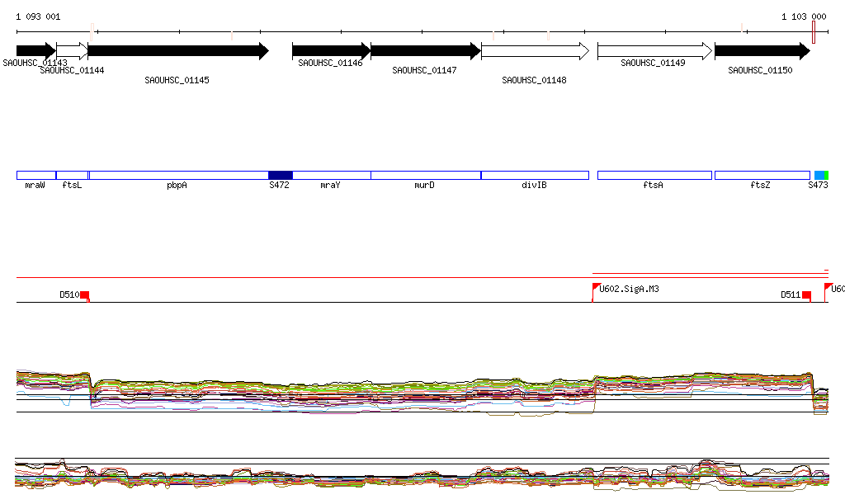This screenshot has width=845, height=504.
Task: Click the red rectangle on the coordinate ruler
Action: tap(814, 32)
